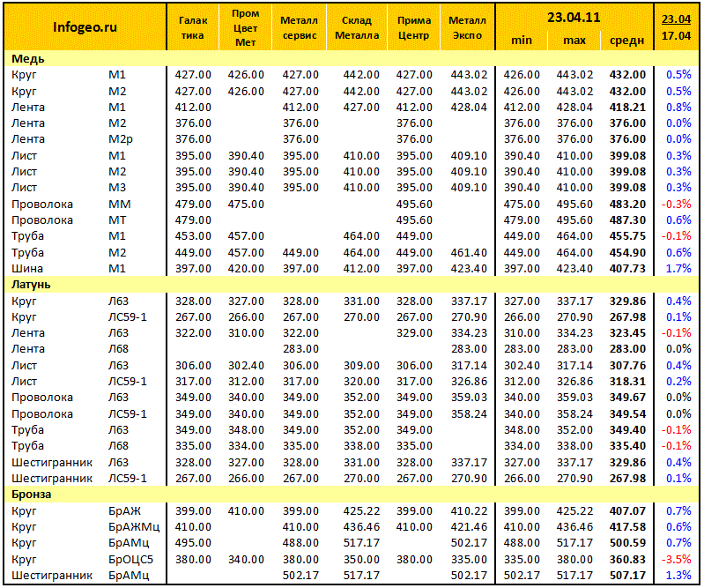Viewport: 704px width, 588px height.
Task: Click average 318.31 for Лист ЛС59-1
Action: (627, 382)
